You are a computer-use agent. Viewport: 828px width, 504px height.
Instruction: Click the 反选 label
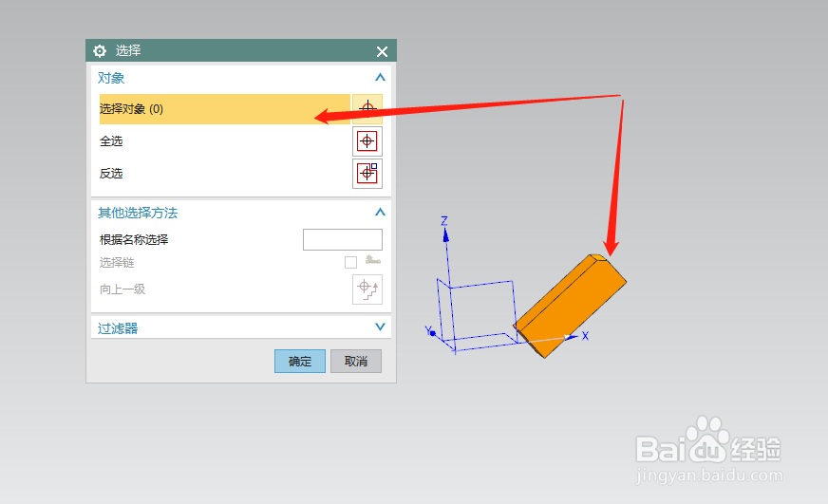click(x=111, y=174)
